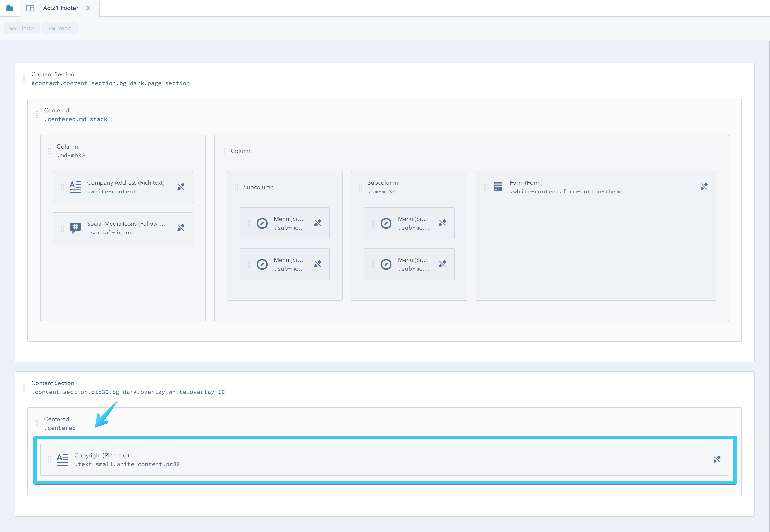Click the Copyright rich text icon

pos(62,459)
